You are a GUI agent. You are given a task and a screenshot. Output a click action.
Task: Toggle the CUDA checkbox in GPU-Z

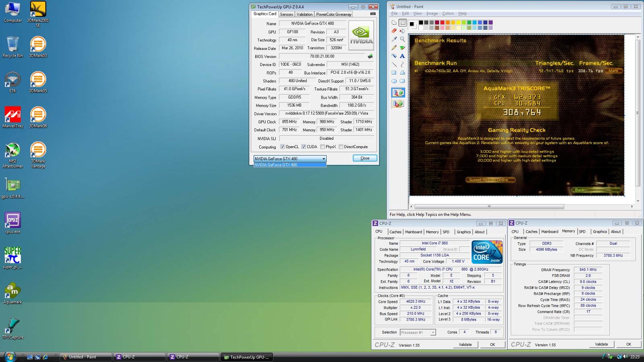304,147
